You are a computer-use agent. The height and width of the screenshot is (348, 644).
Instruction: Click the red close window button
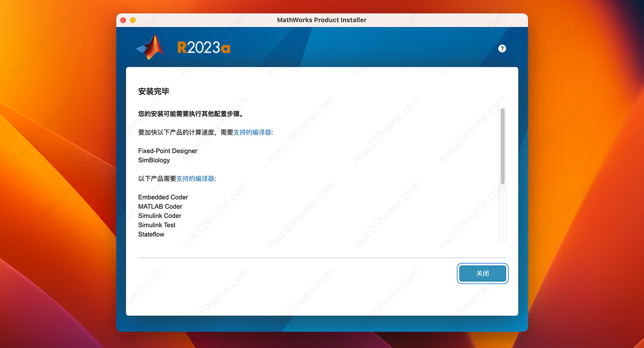123,20
